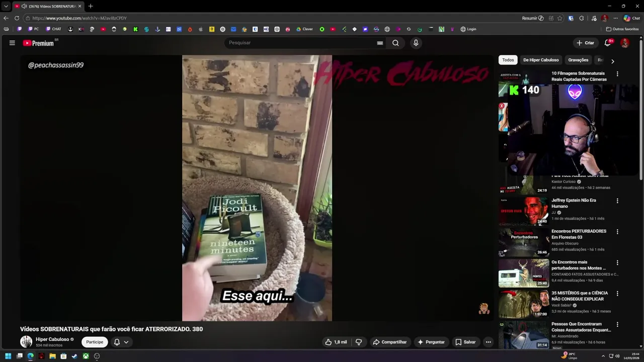Open options for Pessoas Que Encontraram video
Image resolution: width=644 pixels, height=362 pixels.
(617, 324)
